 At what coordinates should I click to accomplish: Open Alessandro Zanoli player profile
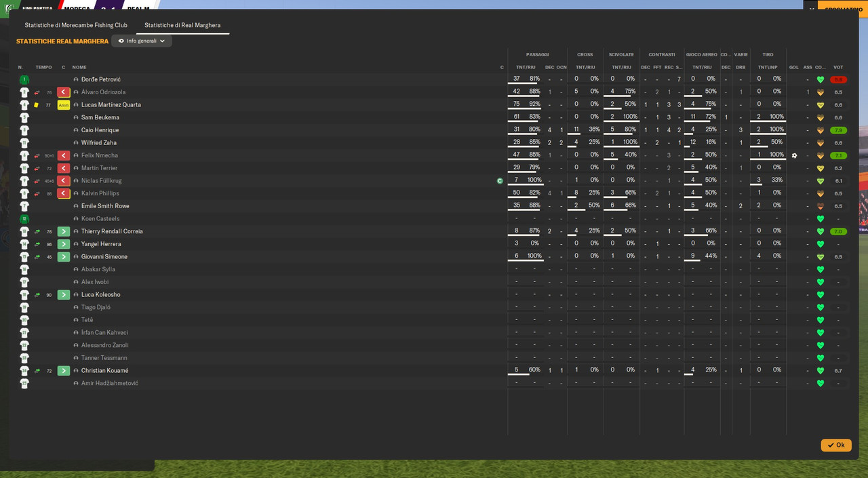coord(105,345)
